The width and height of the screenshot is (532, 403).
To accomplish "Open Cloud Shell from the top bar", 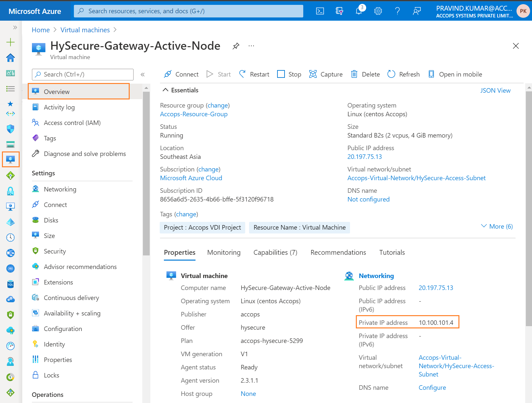I will coord(320,11).
